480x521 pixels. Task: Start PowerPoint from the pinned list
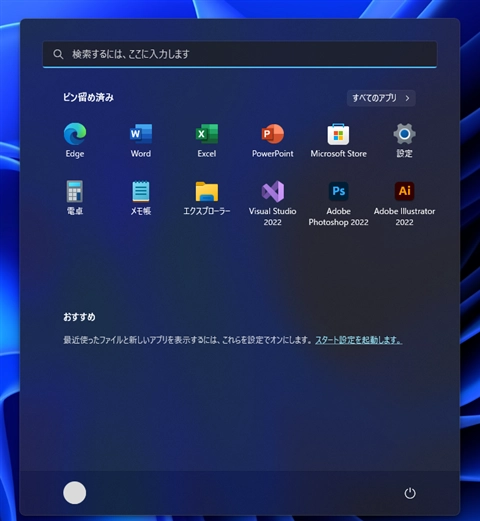coord(273,140)
